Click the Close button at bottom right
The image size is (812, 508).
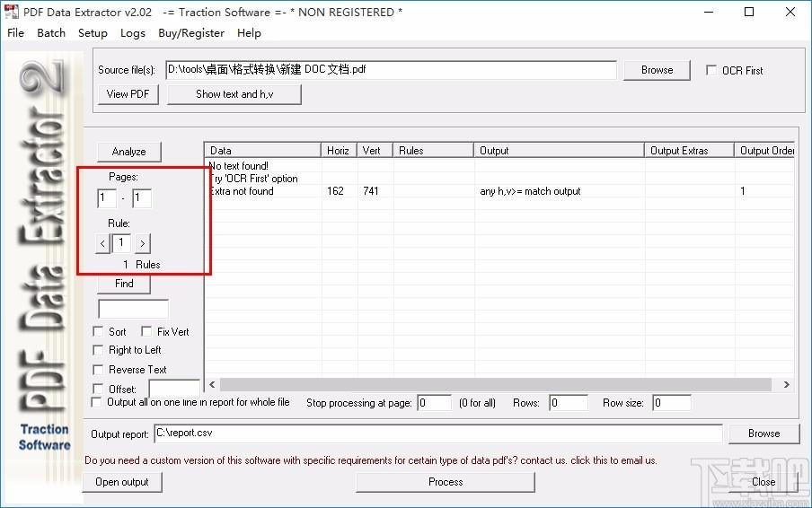click(763, 482)
